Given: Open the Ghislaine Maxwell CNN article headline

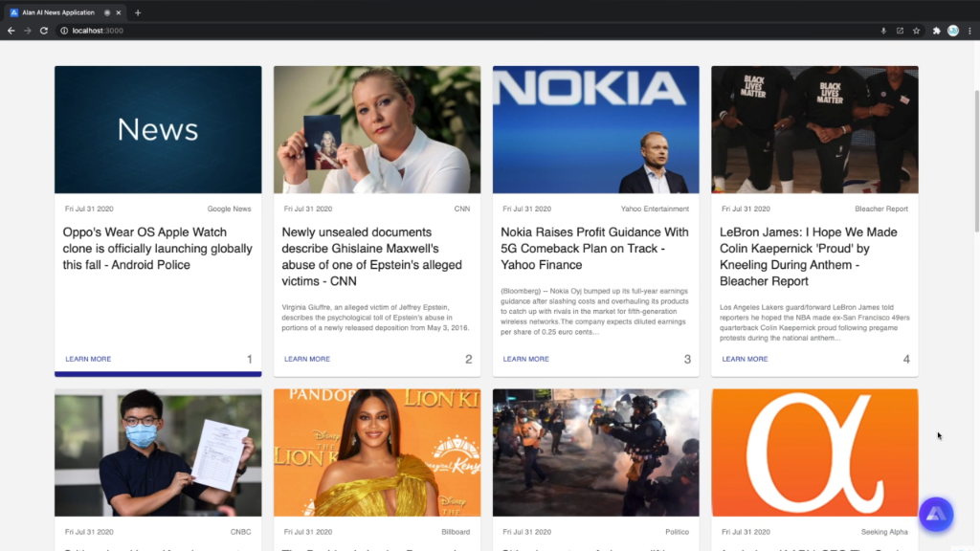Looking at the screenshot, I should (x=371, y=256).
